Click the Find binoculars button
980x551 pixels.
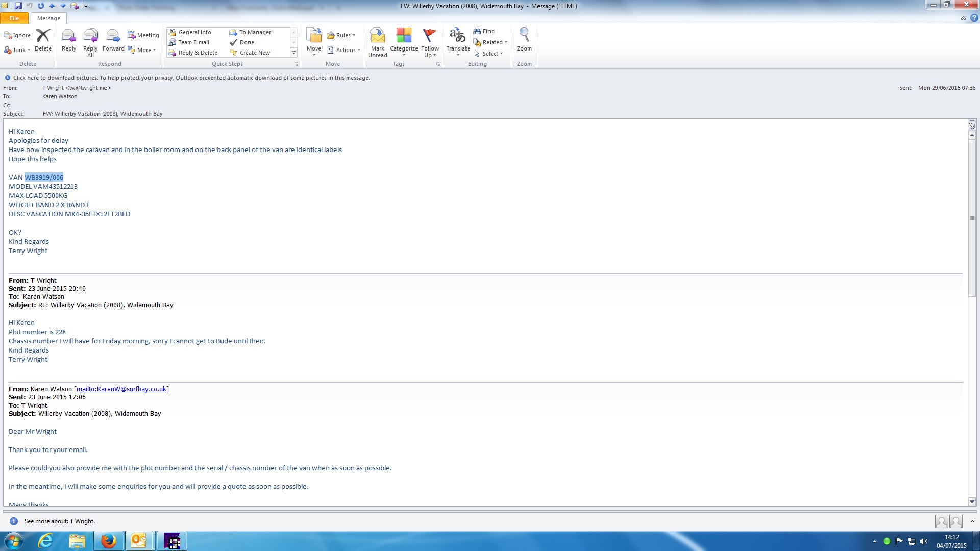coord(483,31)
